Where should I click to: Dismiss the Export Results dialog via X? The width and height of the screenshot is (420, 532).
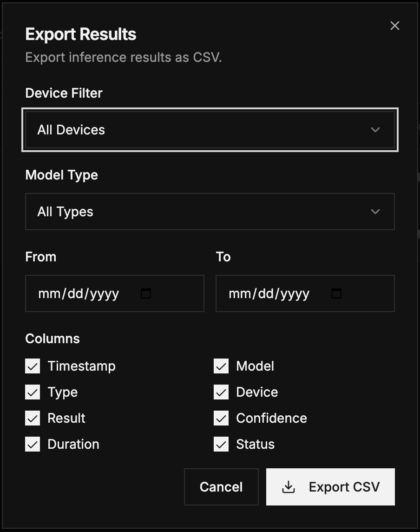(394, 26)
